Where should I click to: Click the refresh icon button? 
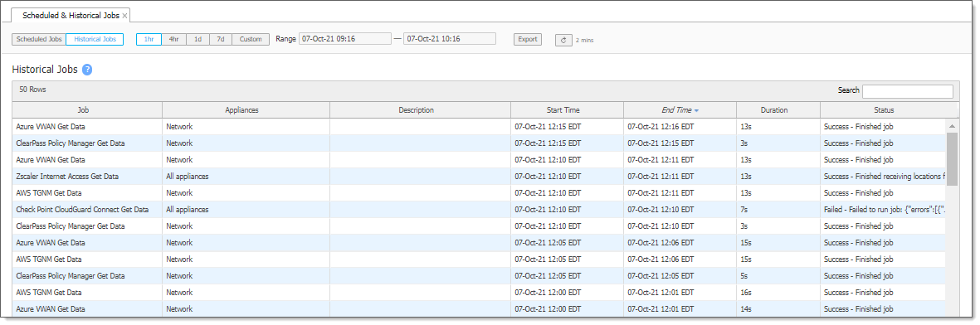click(563, 40)
